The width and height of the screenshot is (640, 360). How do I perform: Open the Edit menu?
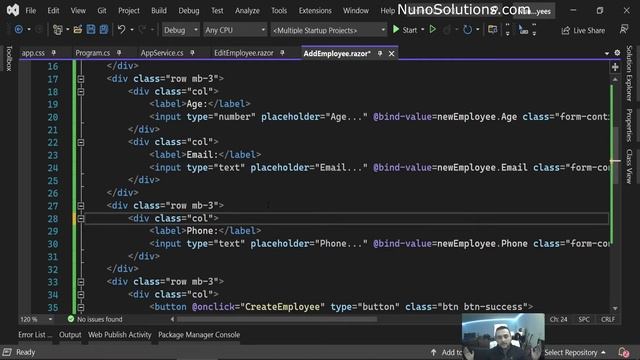point(53,11)
